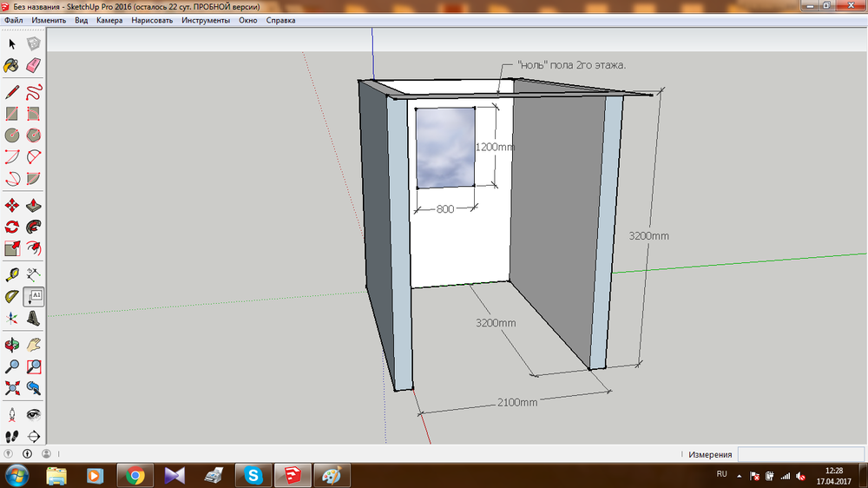Open the Файл menu
868x488 pixels.
tap(13, 19)
